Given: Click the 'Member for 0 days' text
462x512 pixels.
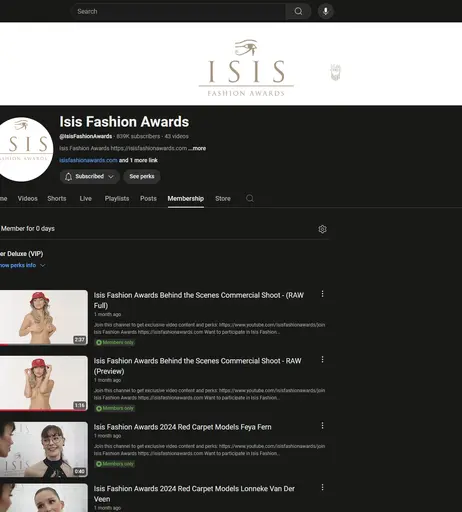Looking at the screenshot, I should [27, 229].
